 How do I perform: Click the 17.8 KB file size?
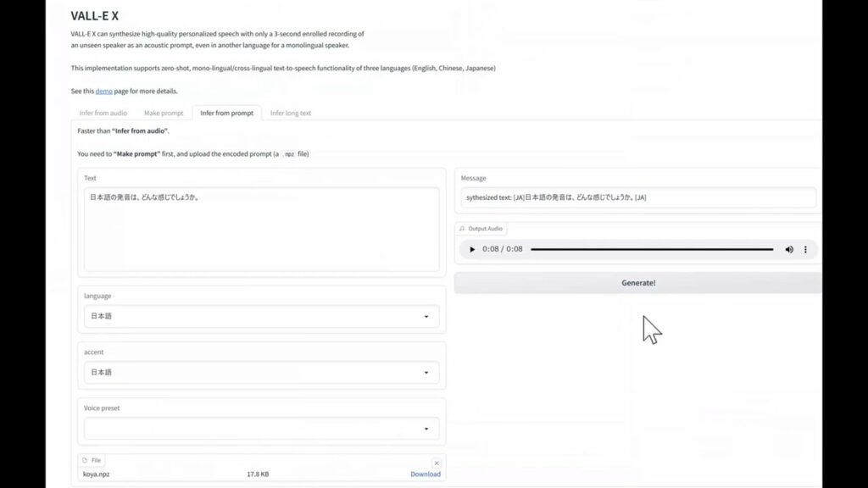click(258, 474)
